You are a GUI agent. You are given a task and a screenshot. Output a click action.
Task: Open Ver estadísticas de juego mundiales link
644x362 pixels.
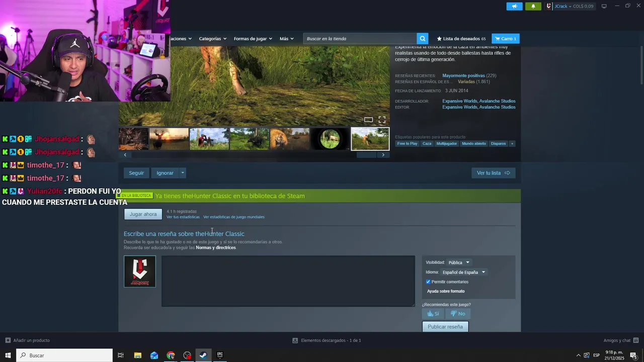(234, 217)
